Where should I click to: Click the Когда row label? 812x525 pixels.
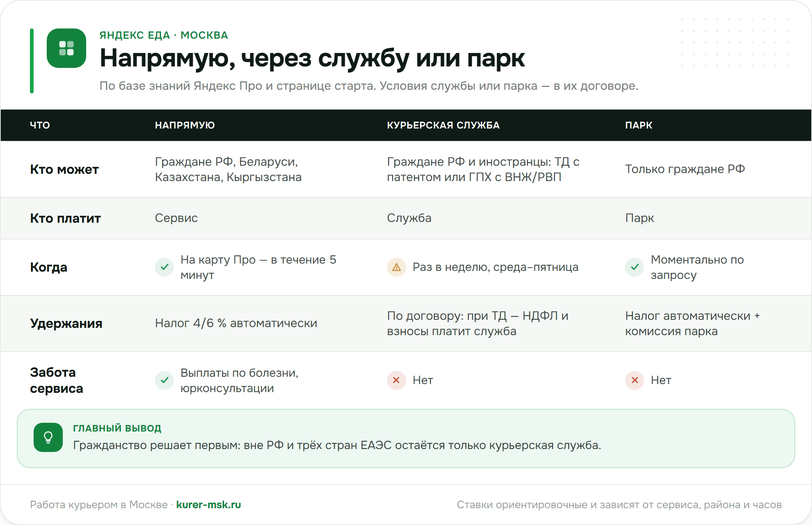[x=49, y=267]
